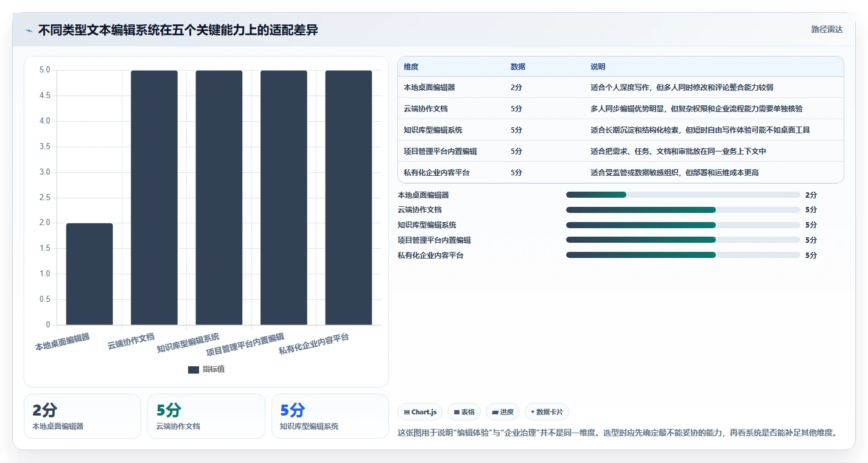The width and height of the screenshot is (868, 463).
Task: Select the 数据卡片 chip
Action: 547,412
